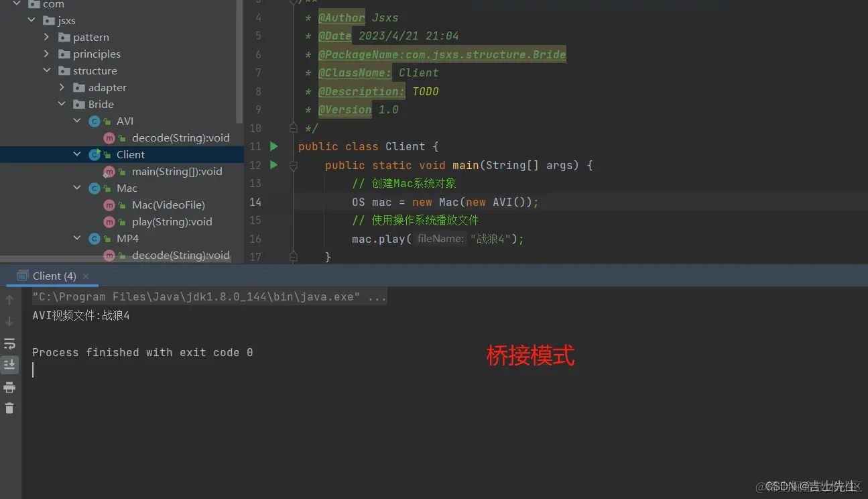Click the method icon of play(String):void

coord(109,221)
